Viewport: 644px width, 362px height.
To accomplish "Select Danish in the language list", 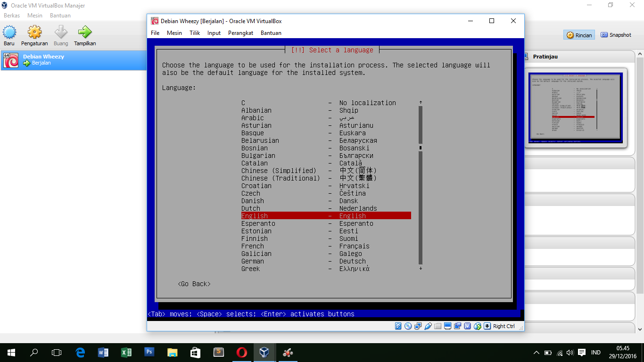I will pos(326,201).
